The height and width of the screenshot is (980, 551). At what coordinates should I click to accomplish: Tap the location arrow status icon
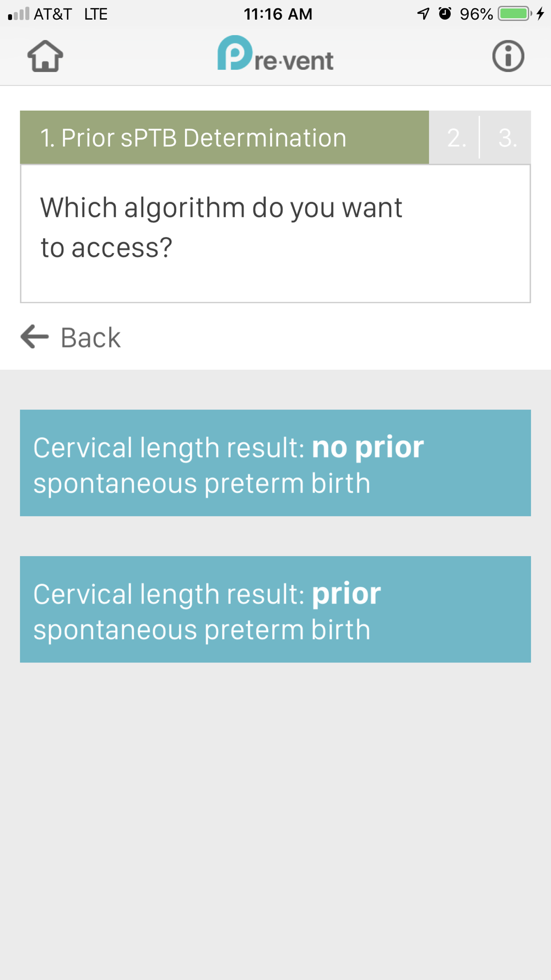pos(423,14)
